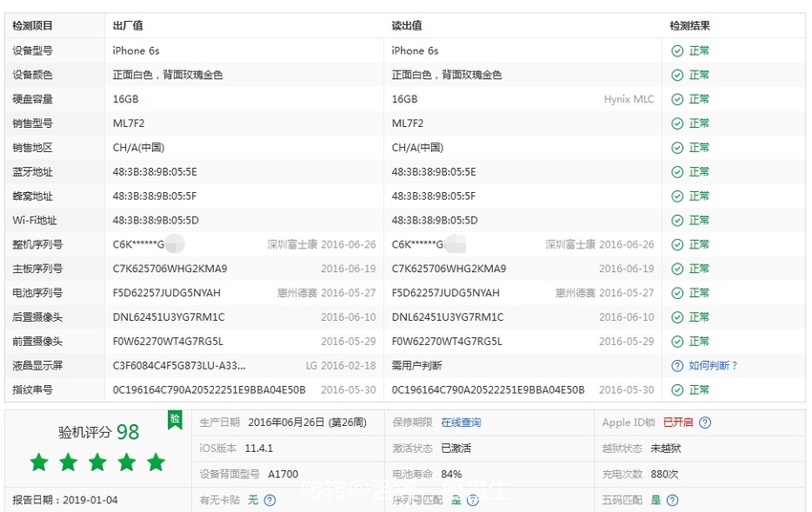Click the green check icon in 电池序列号 row
Viewport: 812px width, 512px height.
(677, 293)
